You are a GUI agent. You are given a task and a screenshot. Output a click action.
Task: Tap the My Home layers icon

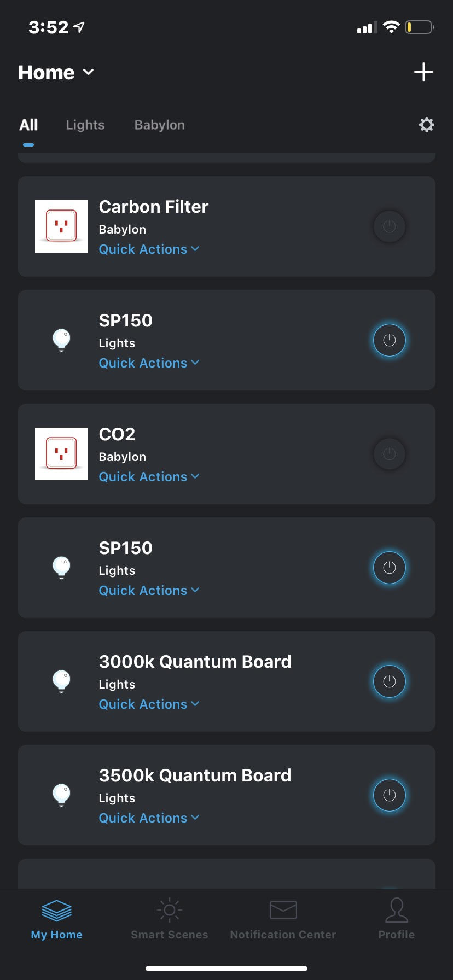(x=57, y=911)
